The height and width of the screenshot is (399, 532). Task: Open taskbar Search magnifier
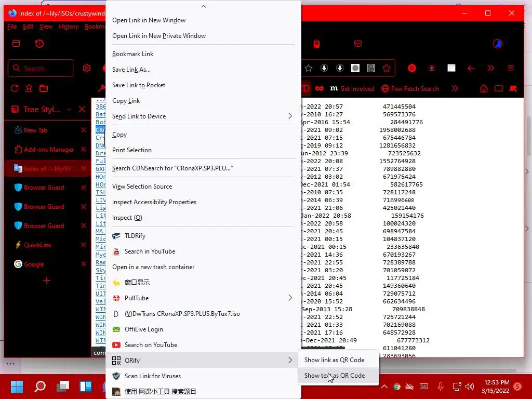[40, 387]
